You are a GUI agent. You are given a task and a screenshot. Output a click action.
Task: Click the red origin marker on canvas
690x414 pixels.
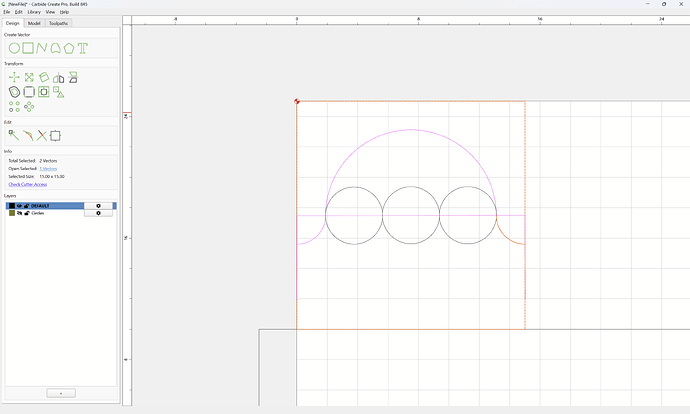(297, 102)
